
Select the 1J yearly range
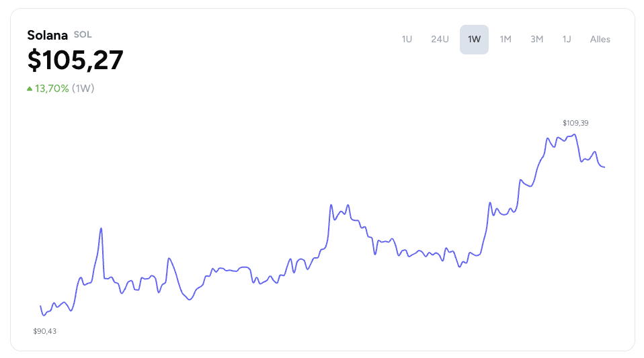(x=567, y=40)
